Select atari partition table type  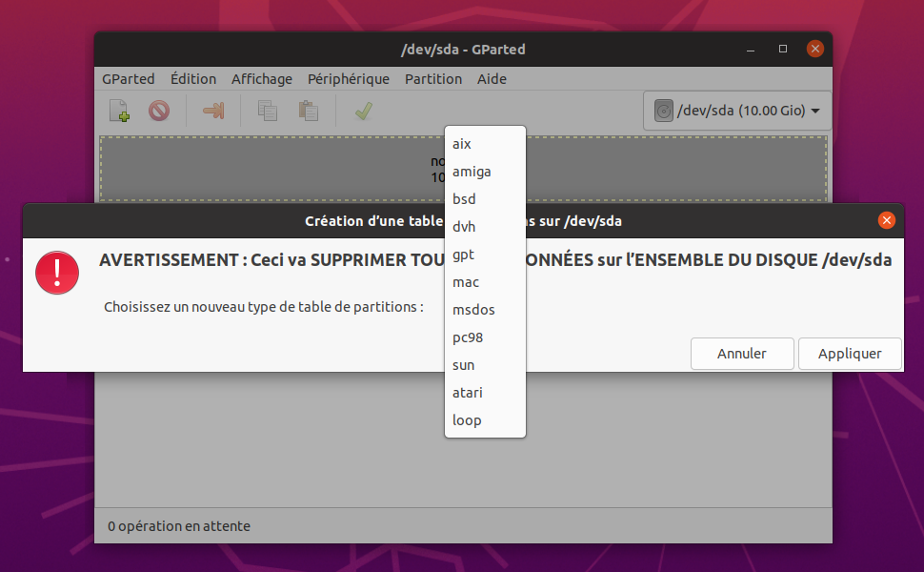[485, 393]
